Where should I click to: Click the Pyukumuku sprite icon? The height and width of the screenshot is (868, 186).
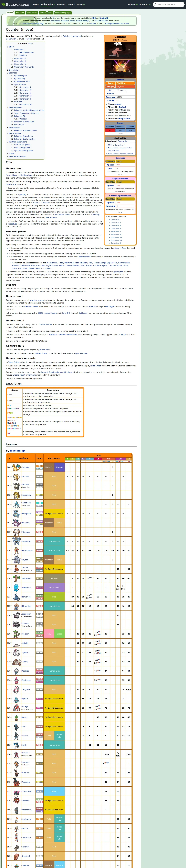pyautogui.click(x=17, y=791)
